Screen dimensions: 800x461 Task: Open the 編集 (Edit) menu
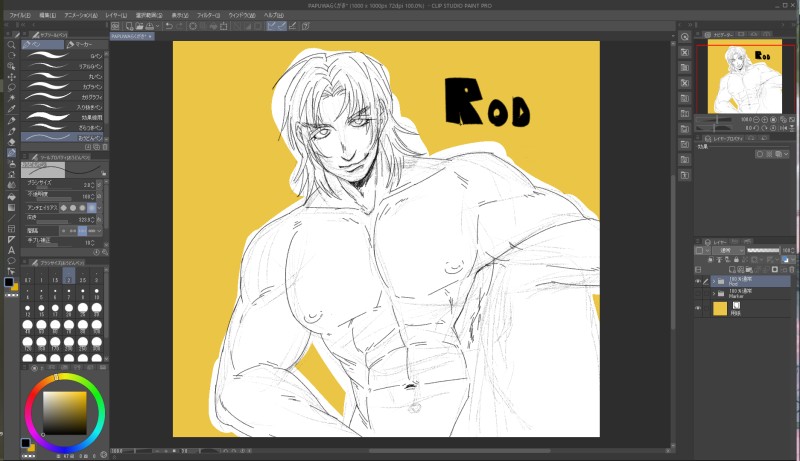coord(47,15)
